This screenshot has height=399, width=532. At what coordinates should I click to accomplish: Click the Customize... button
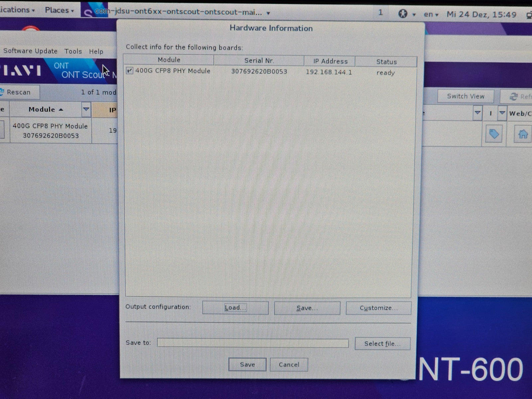(x=378, y=308)
